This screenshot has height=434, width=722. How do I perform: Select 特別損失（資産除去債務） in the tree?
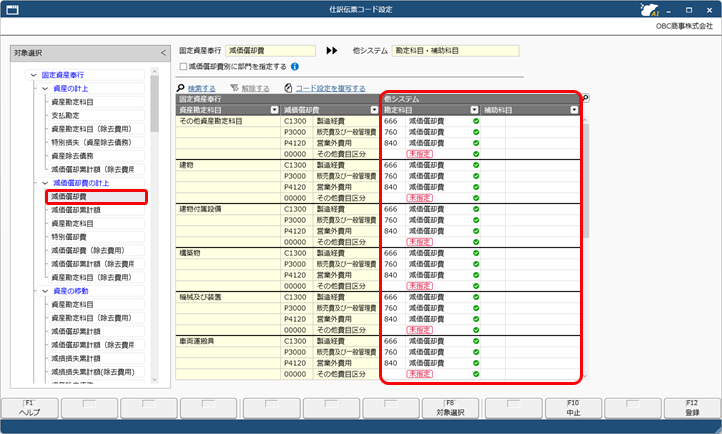(x=96, y=143)
